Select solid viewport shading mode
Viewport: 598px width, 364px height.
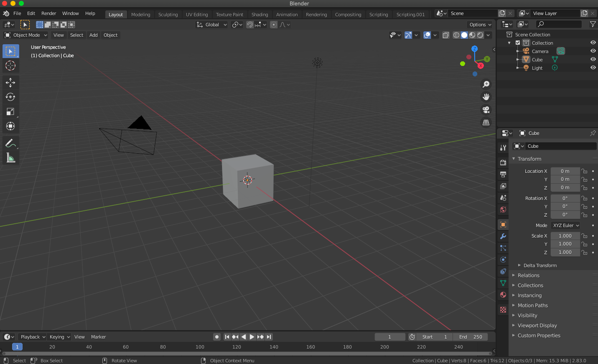point(464,35)
